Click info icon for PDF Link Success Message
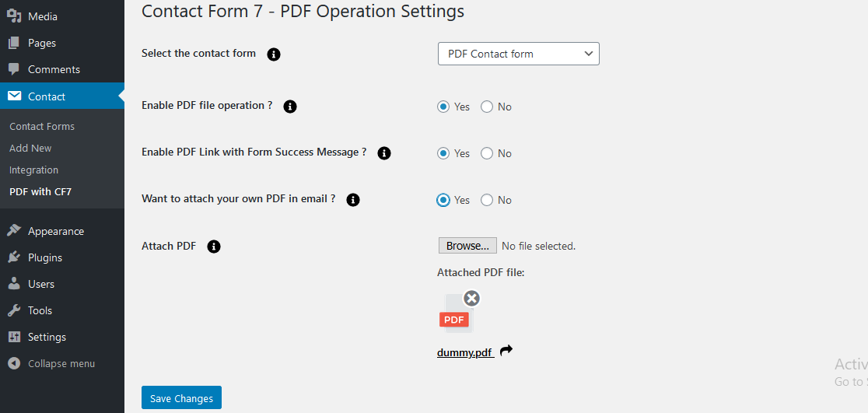This screenshot has height=413, width=868. click(383, 153)
